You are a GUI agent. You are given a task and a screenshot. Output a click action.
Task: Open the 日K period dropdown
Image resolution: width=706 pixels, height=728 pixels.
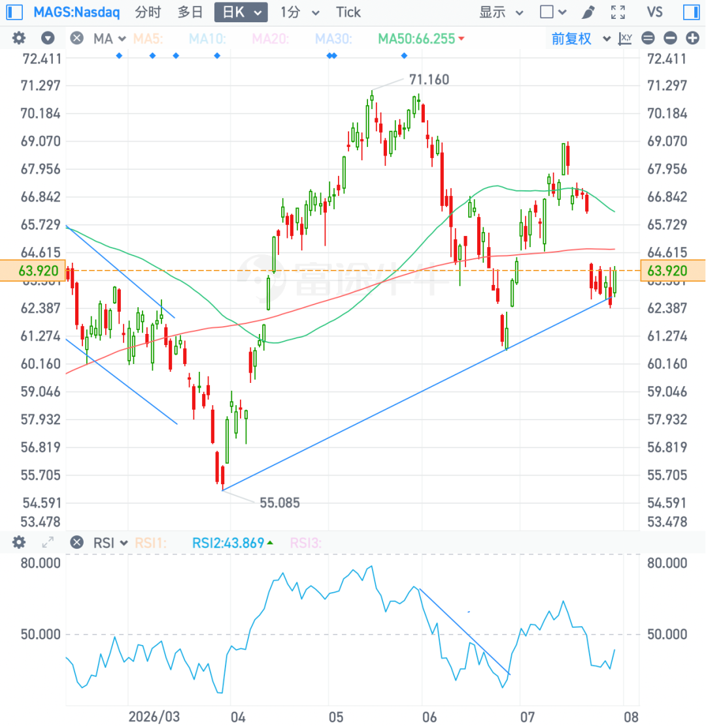point(241,12)
